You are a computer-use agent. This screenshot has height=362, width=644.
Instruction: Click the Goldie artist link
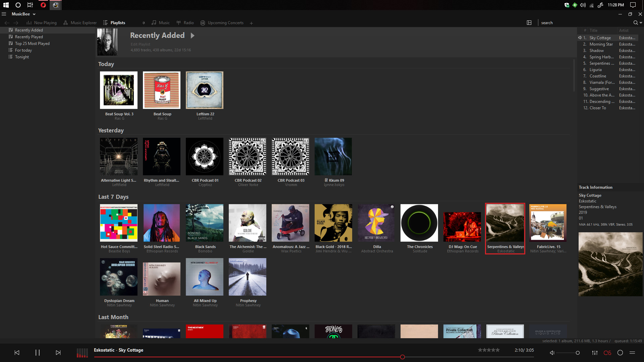[248, 251]
